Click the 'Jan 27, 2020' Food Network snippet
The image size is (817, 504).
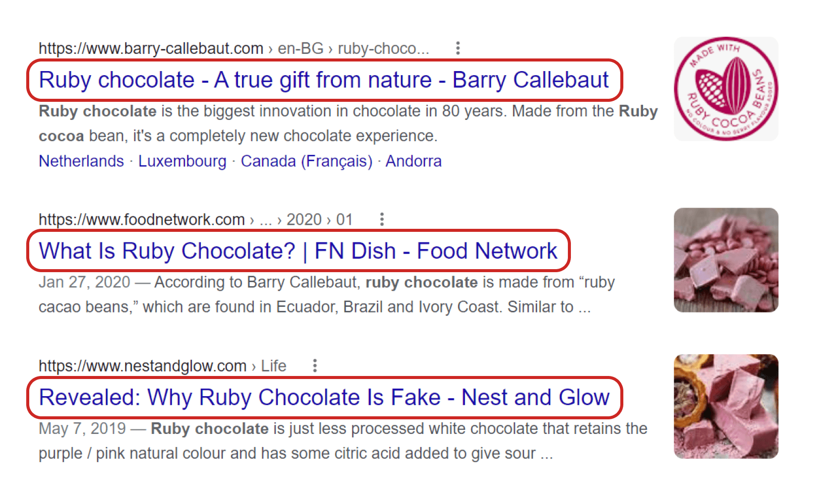pos(326,294)
